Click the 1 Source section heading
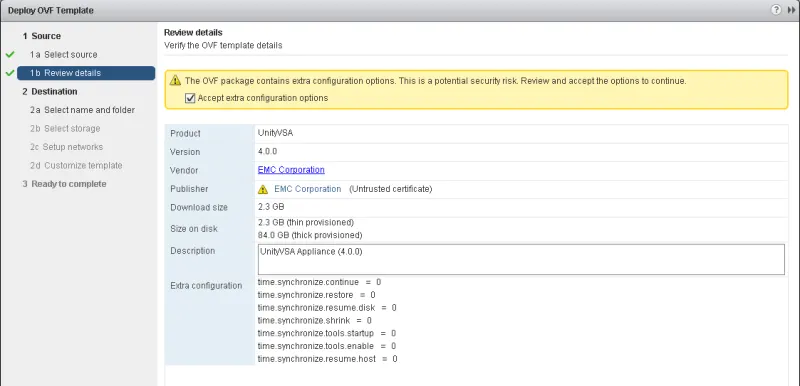This screenshot has height=386, width=800. coord(41,36)
